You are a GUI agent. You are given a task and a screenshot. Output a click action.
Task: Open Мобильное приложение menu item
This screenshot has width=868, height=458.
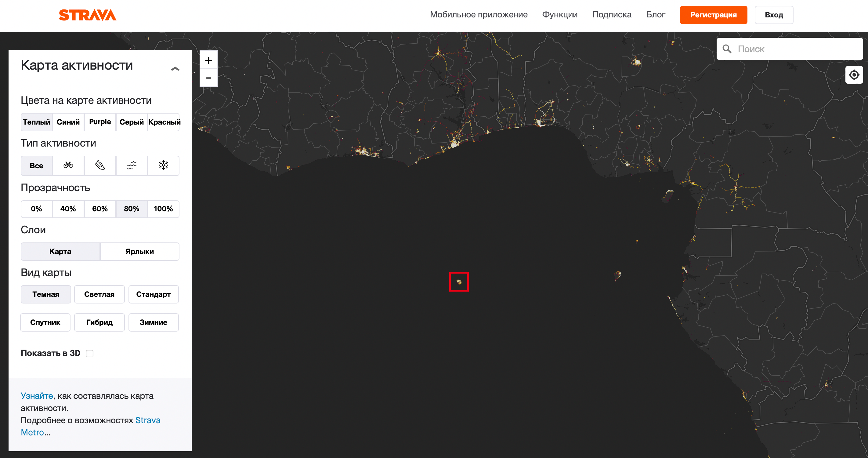coord(479,15)
